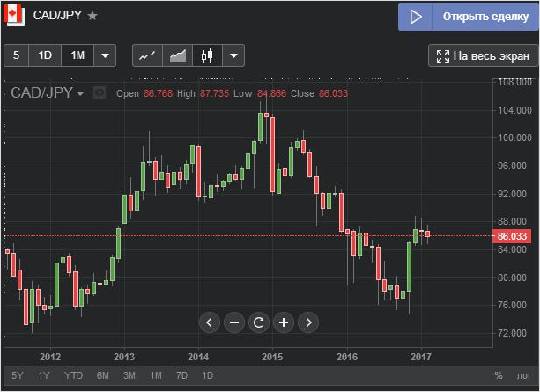Expand the CAD/JPY symbol legend dropdown
The width and height of the screenshot is (540, 392).
point(81,93)
